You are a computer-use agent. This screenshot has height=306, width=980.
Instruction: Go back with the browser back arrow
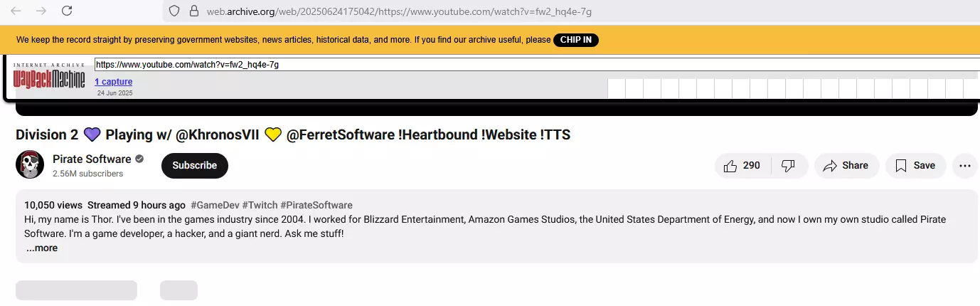click(16, 11)
